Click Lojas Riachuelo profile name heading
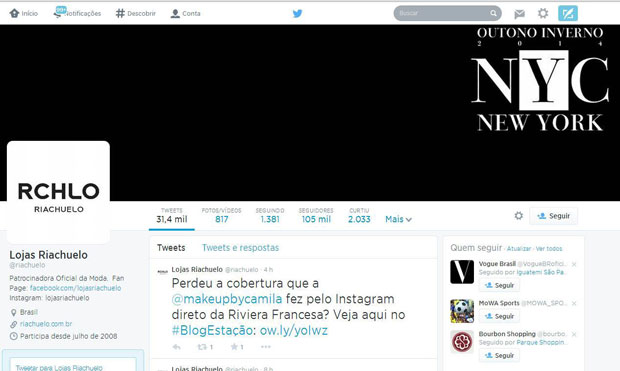 [49, 255]
